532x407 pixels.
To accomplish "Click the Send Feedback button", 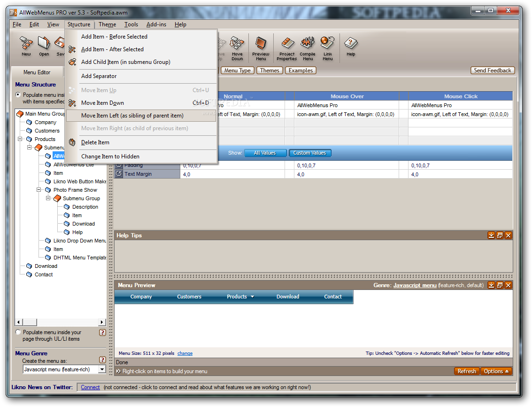I will [x=493, y=70].
